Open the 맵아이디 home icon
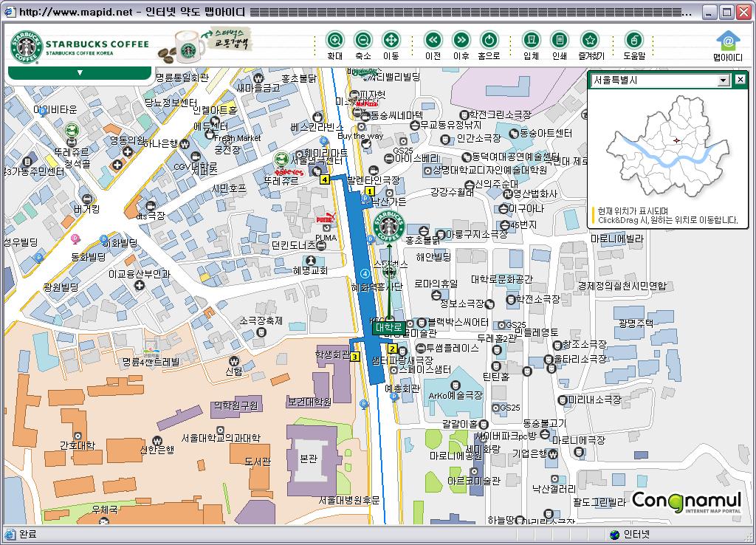Screen dimensions: 756x545 pos(728,41)
